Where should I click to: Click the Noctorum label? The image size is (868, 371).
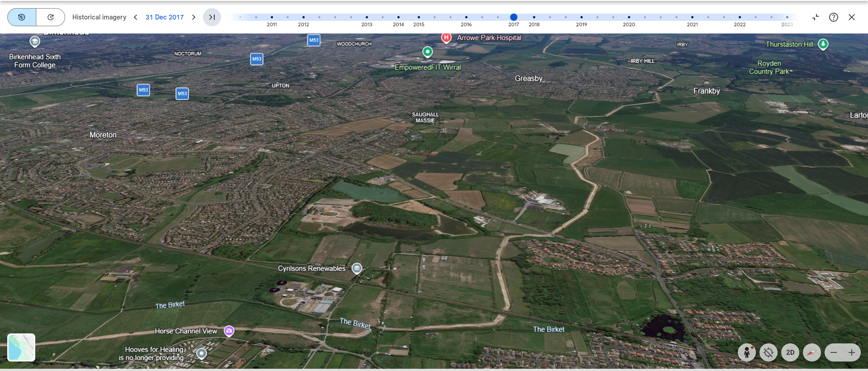(x=188, y=54)
